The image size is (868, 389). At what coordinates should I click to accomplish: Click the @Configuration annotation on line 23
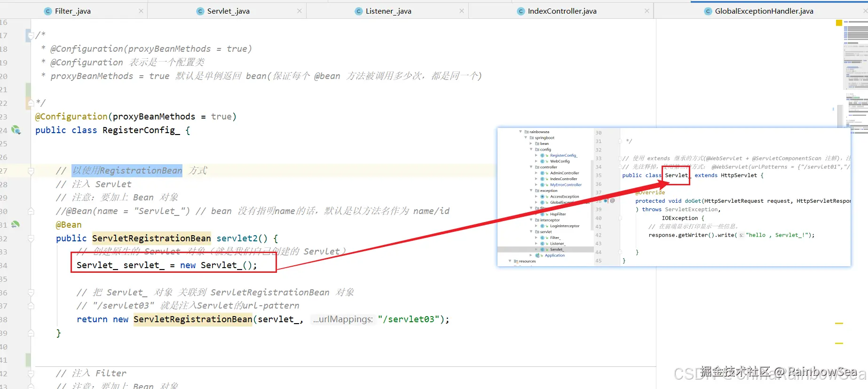[71, 117]
